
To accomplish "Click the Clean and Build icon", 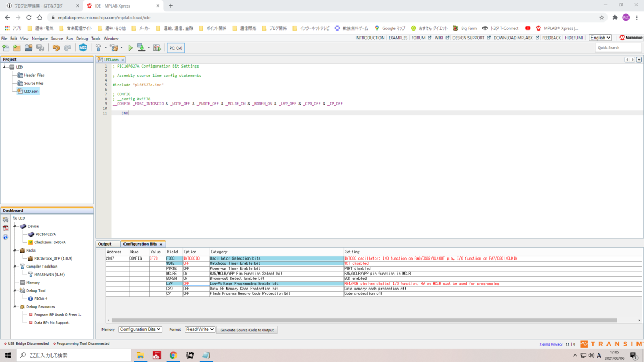I will (114, 48).
